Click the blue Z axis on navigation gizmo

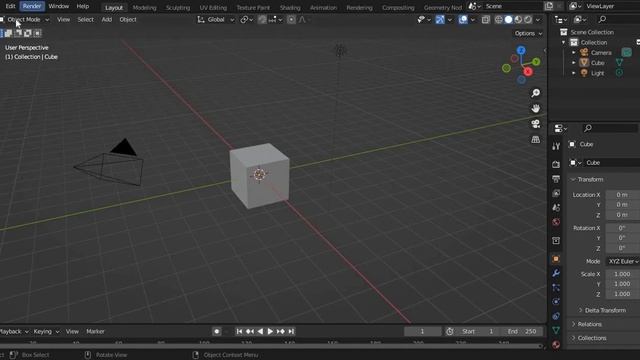coord(521,50)
